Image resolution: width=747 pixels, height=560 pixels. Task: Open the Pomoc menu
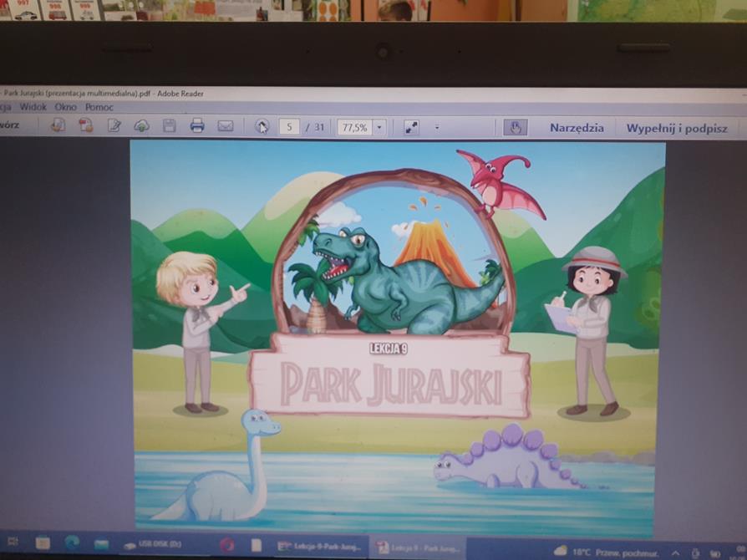pos(99,107)
